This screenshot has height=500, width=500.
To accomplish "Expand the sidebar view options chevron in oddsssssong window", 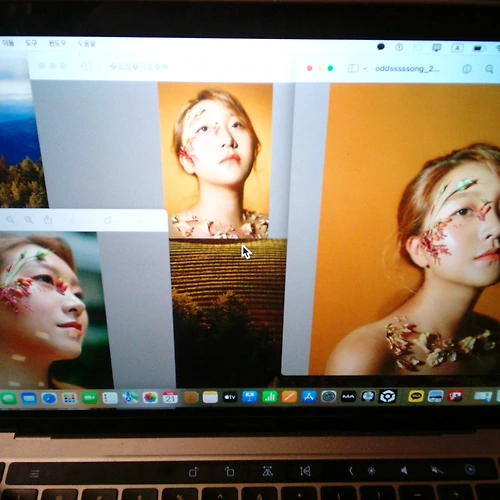I will (x=365, y=69).
